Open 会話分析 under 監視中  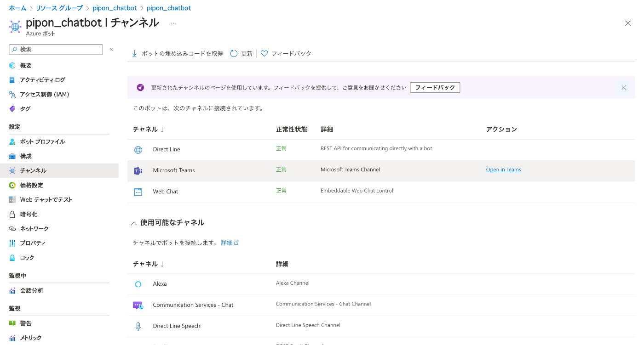(32, 290)
